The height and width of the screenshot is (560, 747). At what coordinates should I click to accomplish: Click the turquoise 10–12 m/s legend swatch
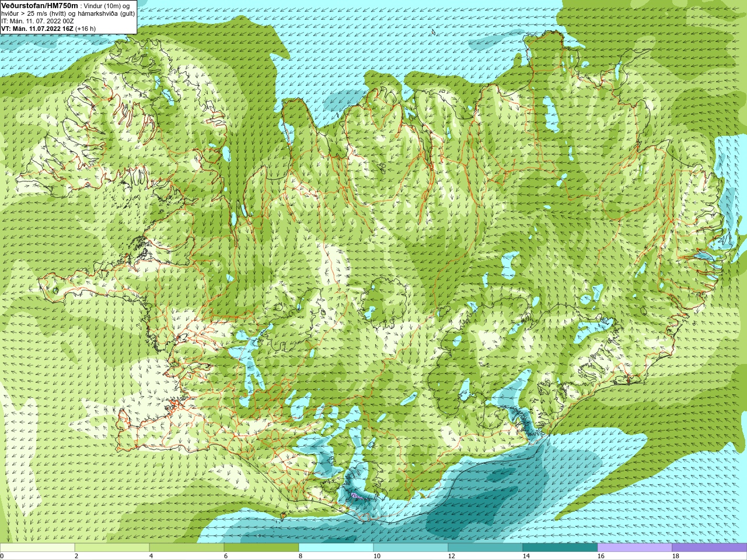[411, 548]
